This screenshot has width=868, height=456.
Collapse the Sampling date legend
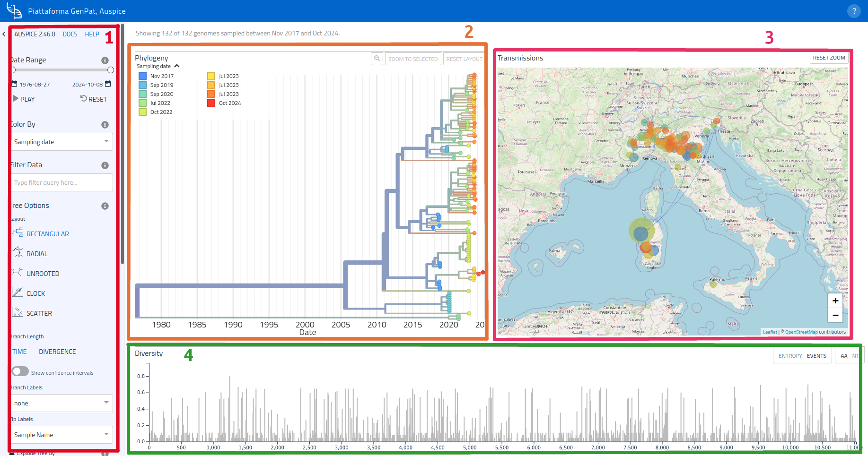(x=177, y=66)
